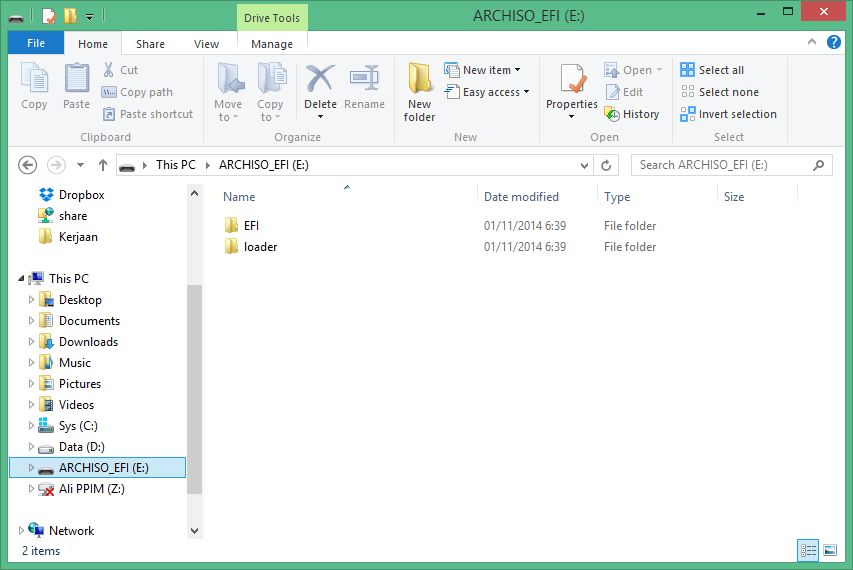Sort files by Date modified column
This screenshot has height=570, width=853.
click(521, 197)
